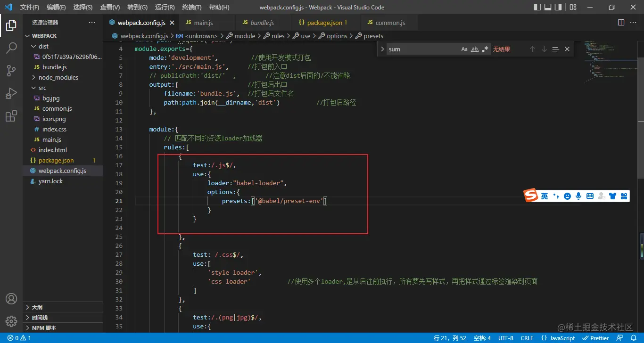
Task: Toggle find in selection
Action: (x=555, y=49)
